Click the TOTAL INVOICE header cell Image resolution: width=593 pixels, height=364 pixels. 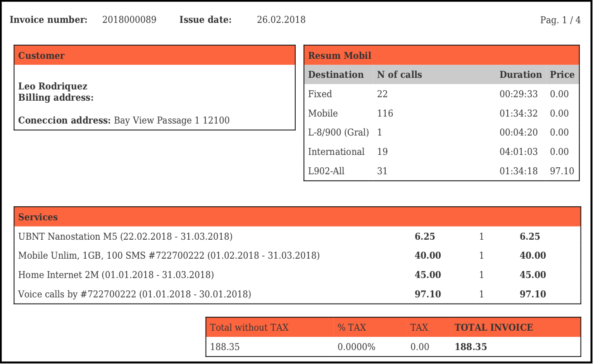coord(493,328)
